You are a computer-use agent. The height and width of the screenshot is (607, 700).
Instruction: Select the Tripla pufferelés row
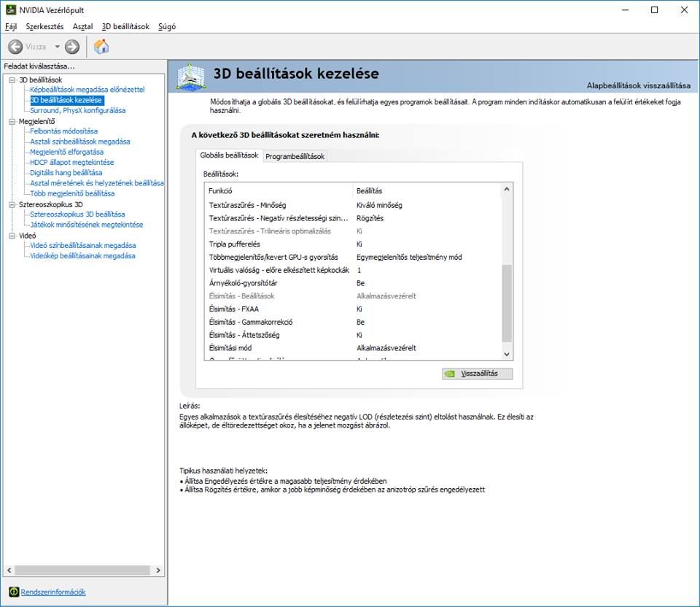[353, 244]
